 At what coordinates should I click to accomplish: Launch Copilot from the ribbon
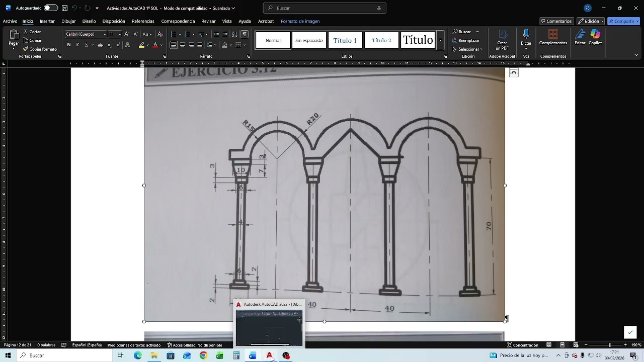pos(595,37)
